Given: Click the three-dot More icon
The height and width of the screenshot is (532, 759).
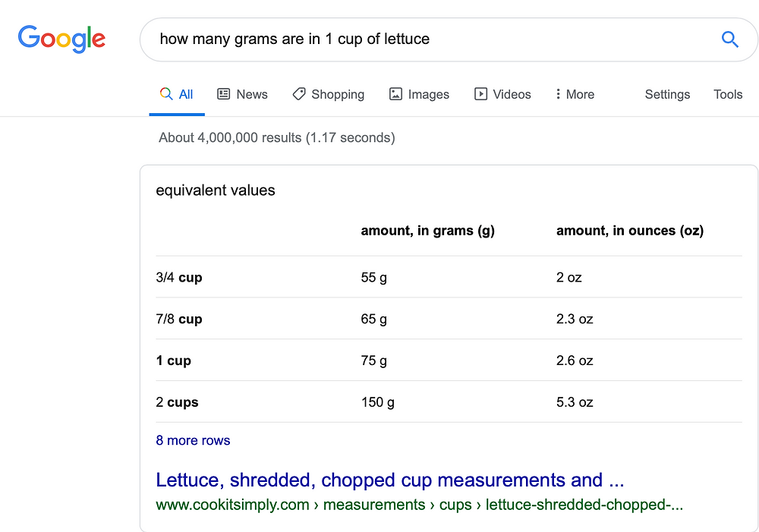Looking at the screenshot, I should [x=558, y=94].
